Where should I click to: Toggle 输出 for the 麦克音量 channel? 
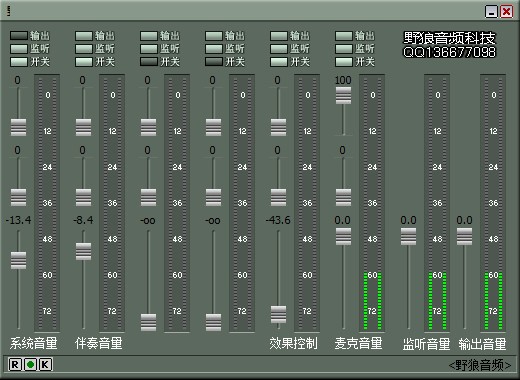coord(344,36)
